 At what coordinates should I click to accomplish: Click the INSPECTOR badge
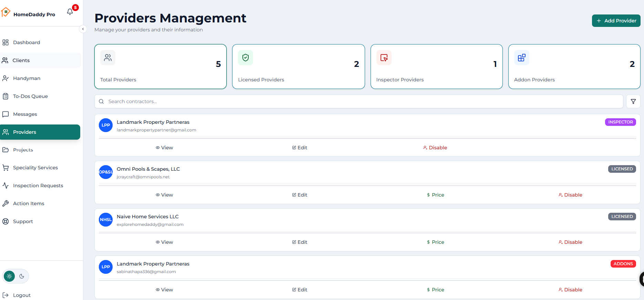621,122
